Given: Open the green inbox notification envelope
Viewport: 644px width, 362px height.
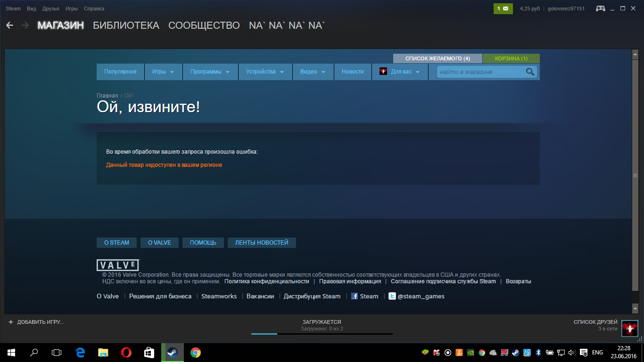Looking at the screenshot, I should [x=503, y=8].
